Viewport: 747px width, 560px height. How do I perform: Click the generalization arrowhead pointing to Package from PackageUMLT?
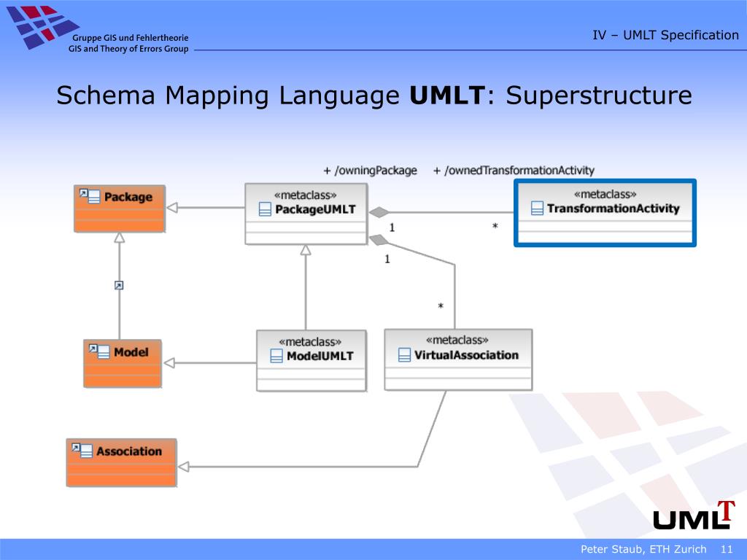pyautogui.click(x=172, y=208)
